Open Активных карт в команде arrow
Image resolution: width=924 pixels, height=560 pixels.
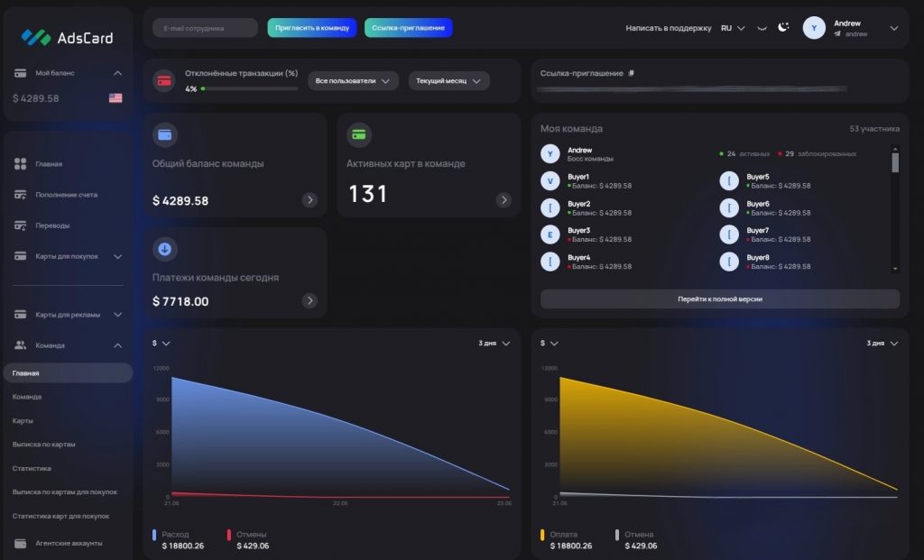(x=504, y=200)
